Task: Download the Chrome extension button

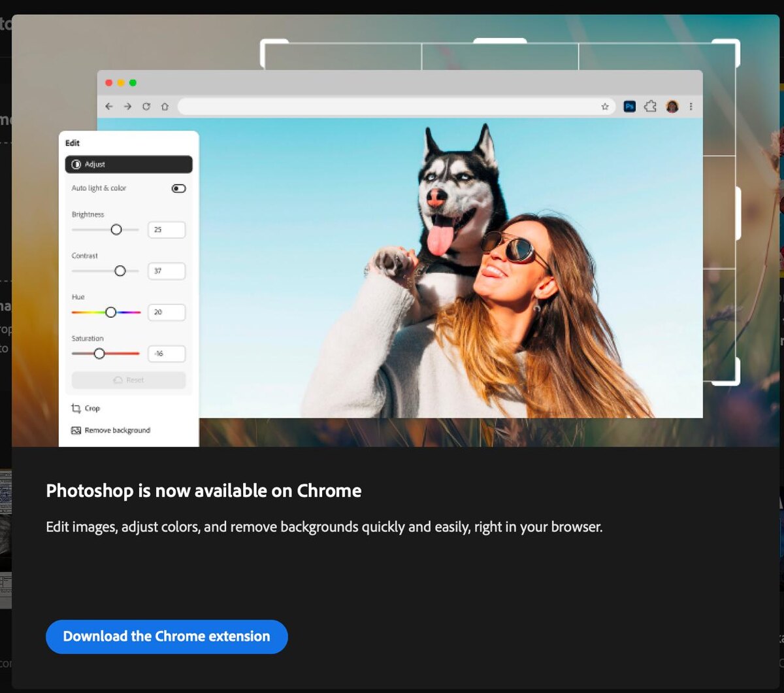Action: point(167,637)
